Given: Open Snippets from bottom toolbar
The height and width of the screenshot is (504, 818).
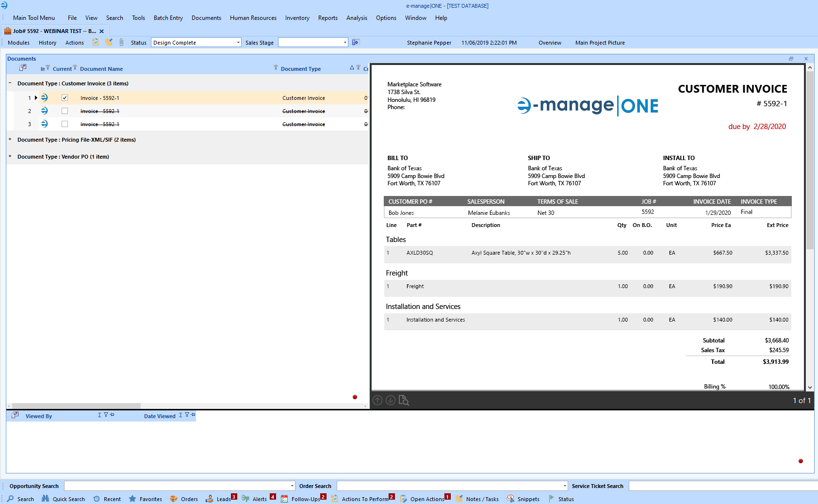Looking at the screenshot, I should tap(523, 499).
